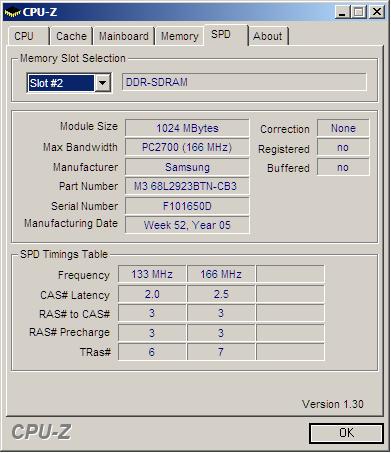This screenshot has width=391, height=453.
Task: Minimize the CPU-Z window
Action: click(x=342, y=12)
